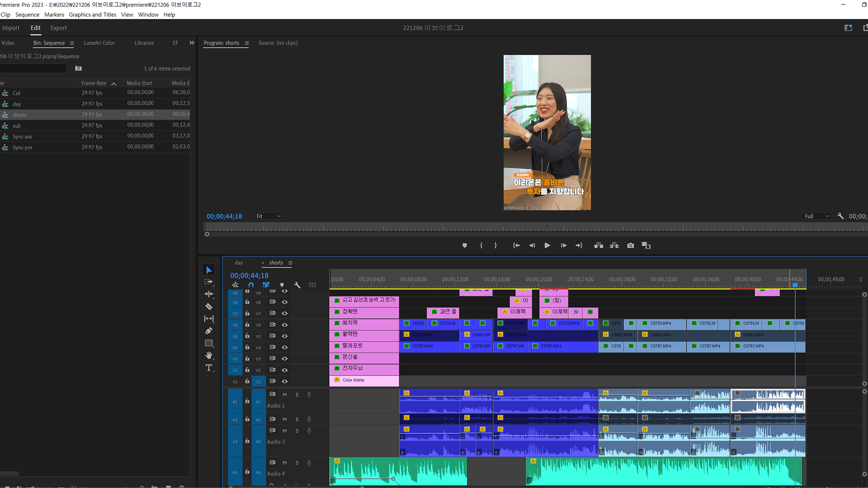Hide track V6 with eye icon
The height and width of the screenshot is (488, 868).
[285, 325]
